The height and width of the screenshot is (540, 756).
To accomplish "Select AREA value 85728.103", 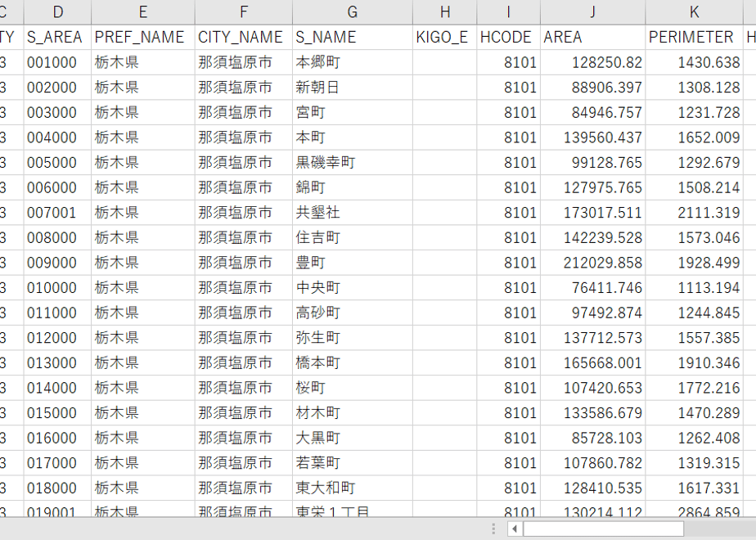I will 592,439.
